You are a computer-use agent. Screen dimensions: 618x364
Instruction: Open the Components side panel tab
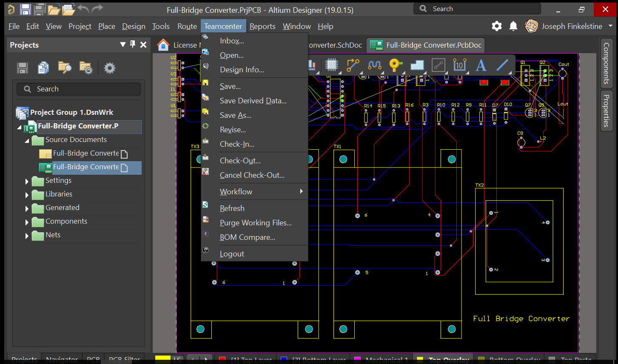tap(607, 63)
